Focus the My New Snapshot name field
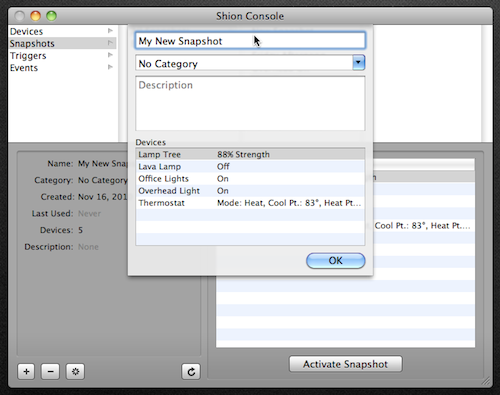The height and width of the screenshot is (395, 500). [x=250, y=41]
